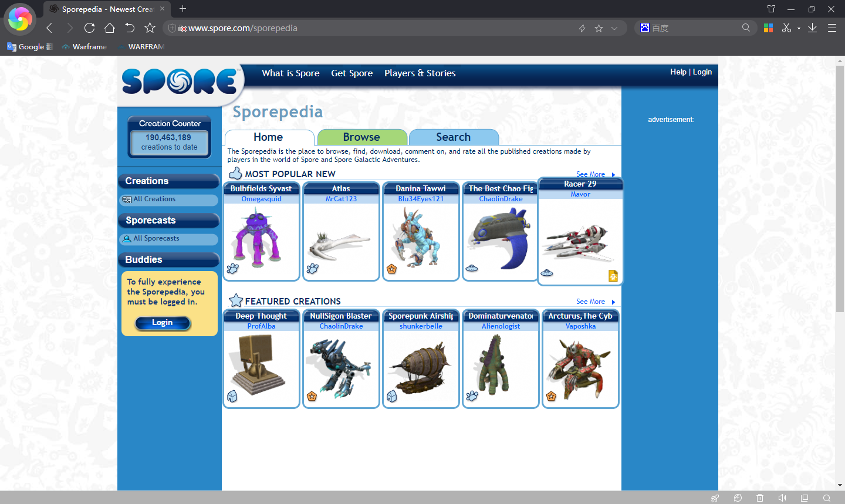Viewport: 845px width, 504px height.
Task: Click the paw icon on the Dominaturvenator card
Action: (x=472, y=396)
